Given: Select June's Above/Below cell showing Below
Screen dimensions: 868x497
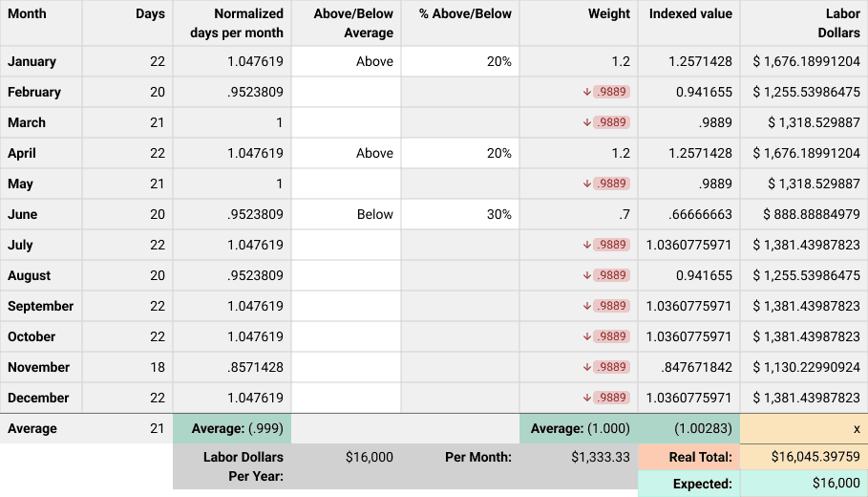Looking at the screenshot, I should 346,214.
